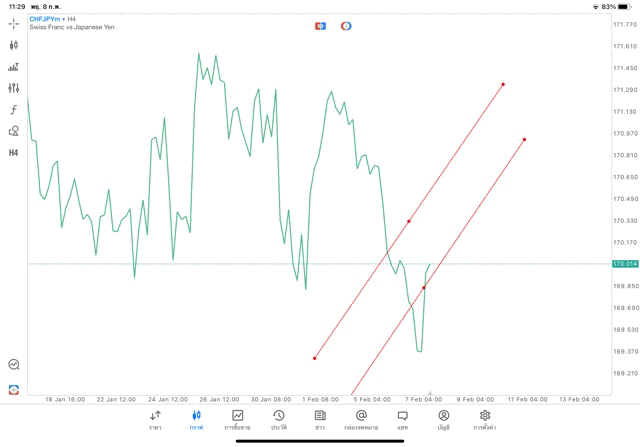Open the H4 timeframe selector
The width and height of the screenshot is (640, 447).
14,153
